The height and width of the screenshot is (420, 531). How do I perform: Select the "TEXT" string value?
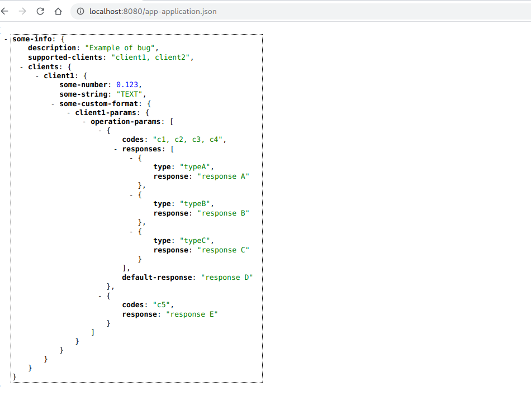pyautogui.click(x=129, y=94)
